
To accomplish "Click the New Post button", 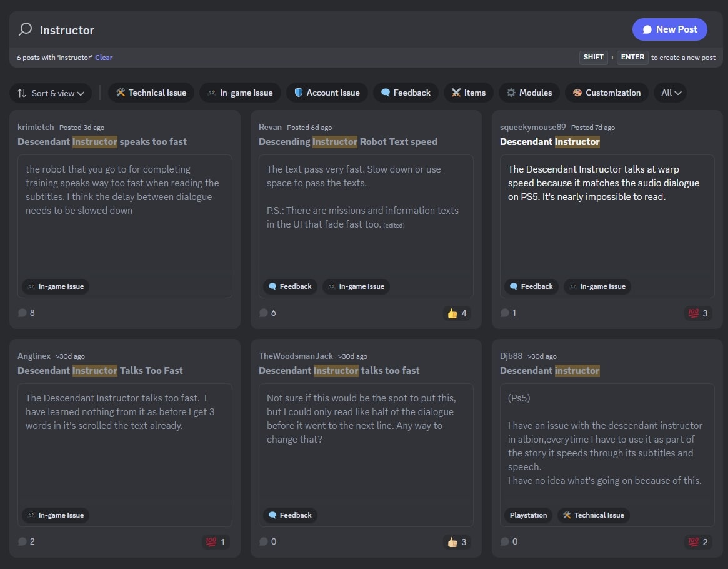I will point(669,29).
